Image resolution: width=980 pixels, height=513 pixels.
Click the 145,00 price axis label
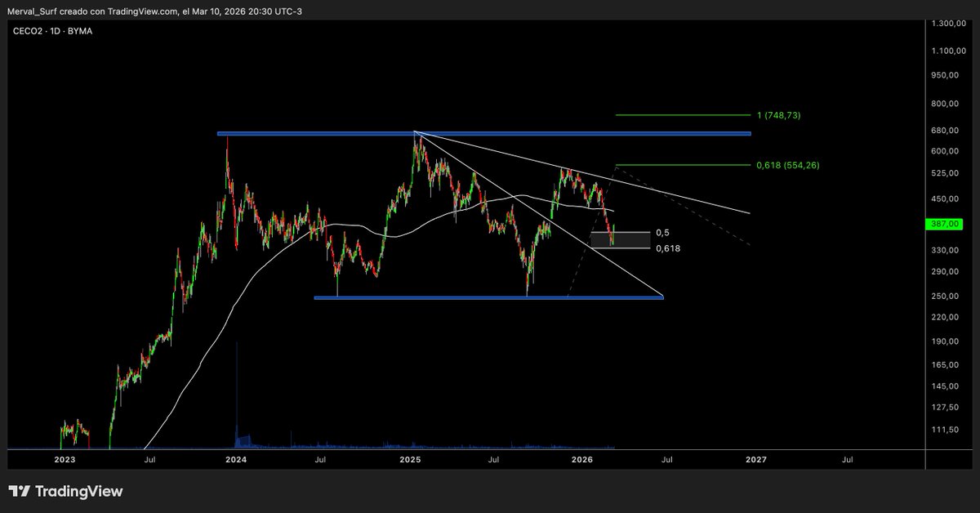pos(945,386)
